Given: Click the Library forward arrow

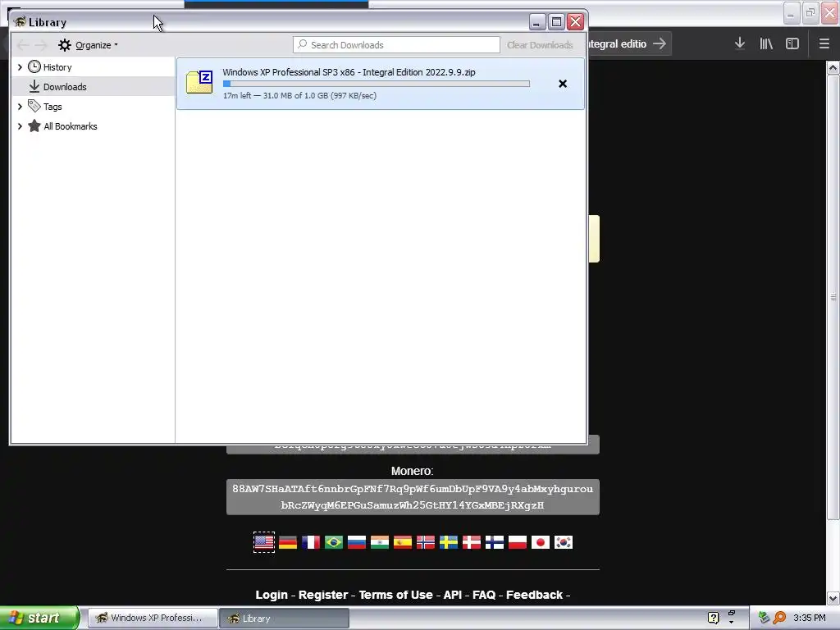Looking at the screenshot, I should pyautogui.click(x=41, y=45).
